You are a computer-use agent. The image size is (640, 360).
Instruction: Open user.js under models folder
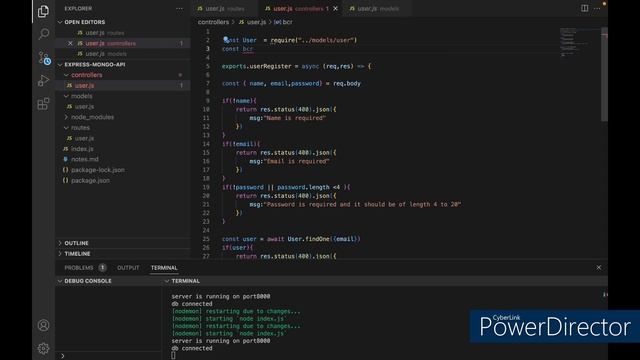123,107
